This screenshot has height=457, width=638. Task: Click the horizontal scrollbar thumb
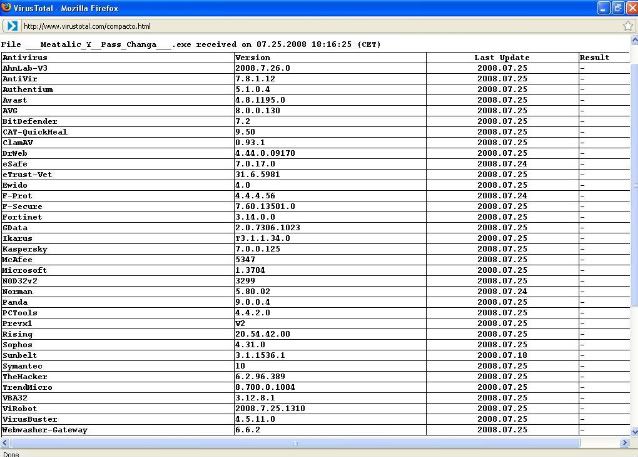click(295, 443)
